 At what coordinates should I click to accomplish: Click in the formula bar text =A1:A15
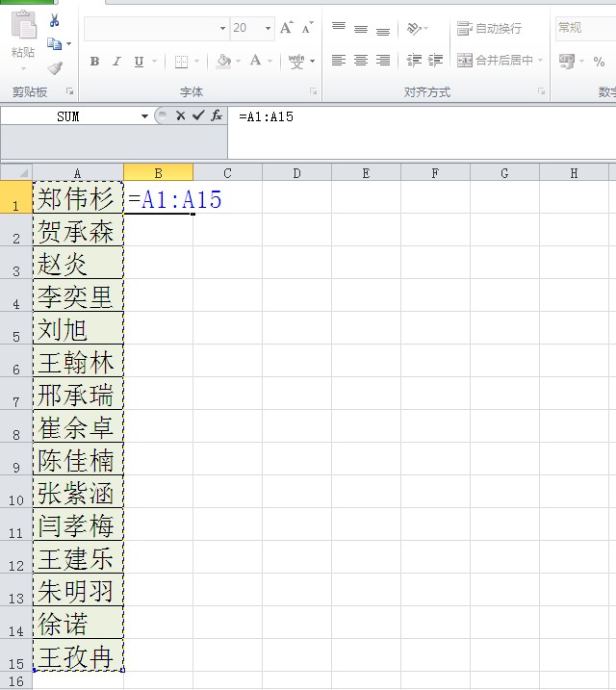pos(266,116)
